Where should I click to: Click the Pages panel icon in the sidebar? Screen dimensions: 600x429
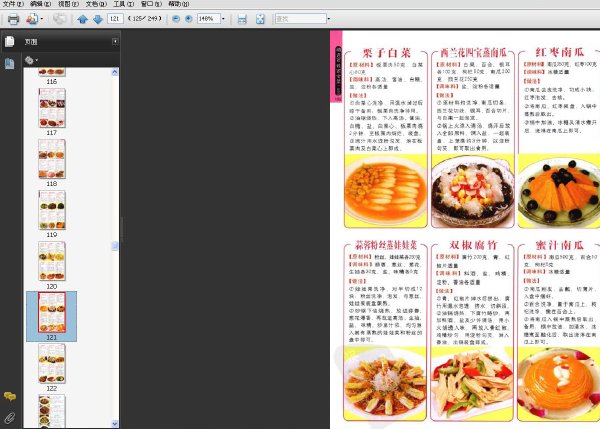coord(10,41)
